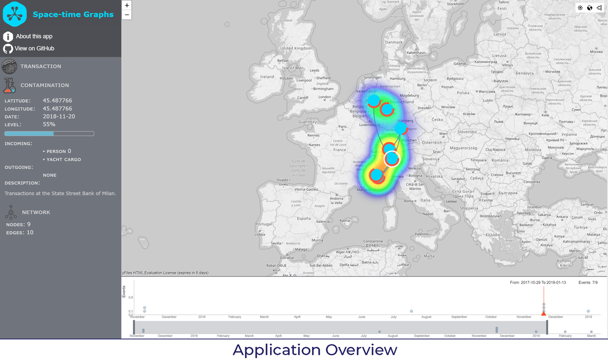Select the white highlighted node marker on map

[x=391, y=158]
